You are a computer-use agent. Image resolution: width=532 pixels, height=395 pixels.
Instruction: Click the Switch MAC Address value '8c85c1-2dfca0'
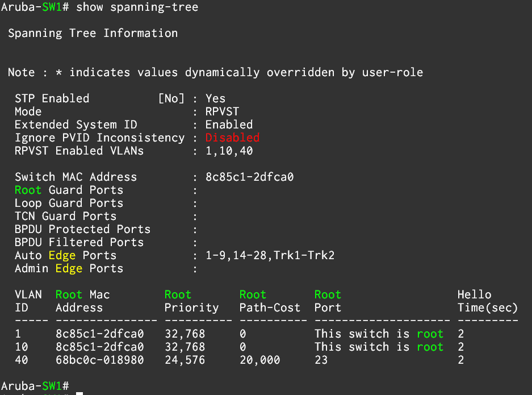point(249,177)
